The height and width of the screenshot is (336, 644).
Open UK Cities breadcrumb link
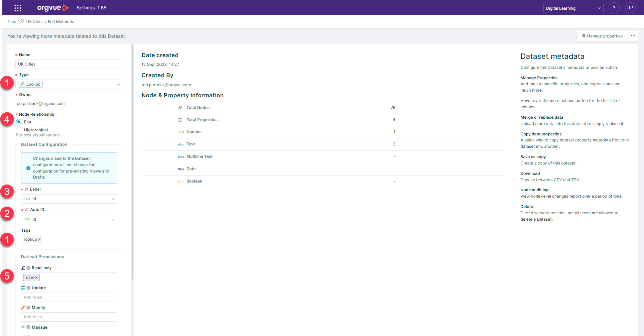tap(35, 22)
